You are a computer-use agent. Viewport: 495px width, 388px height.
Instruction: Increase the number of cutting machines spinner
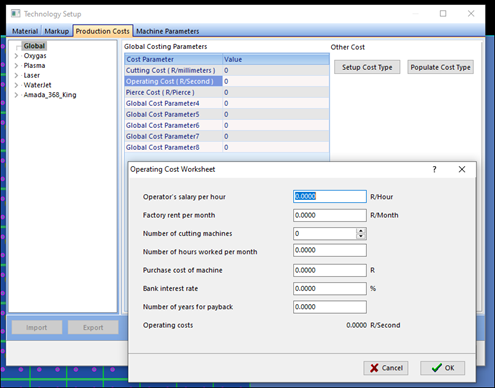click(361, 231)
